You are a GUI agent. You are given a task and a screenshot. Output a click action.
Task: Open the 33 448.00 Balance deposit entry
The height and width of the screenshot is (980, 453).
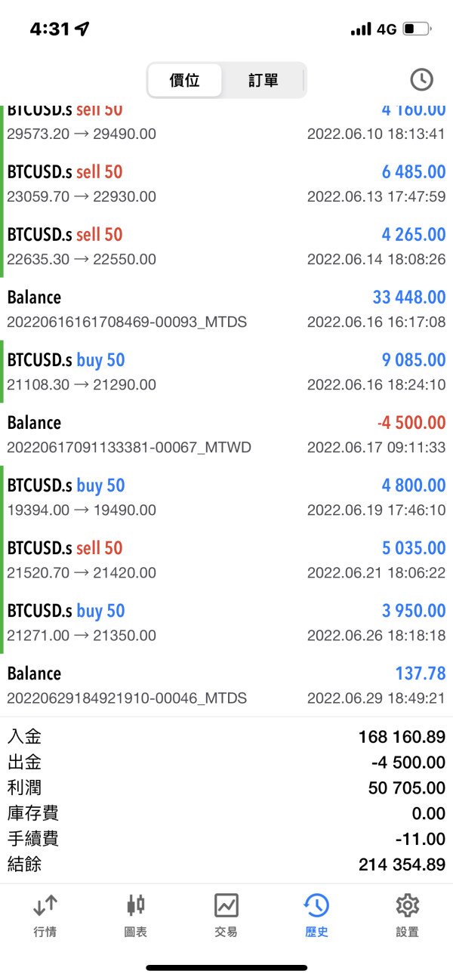tap(226, 309)
